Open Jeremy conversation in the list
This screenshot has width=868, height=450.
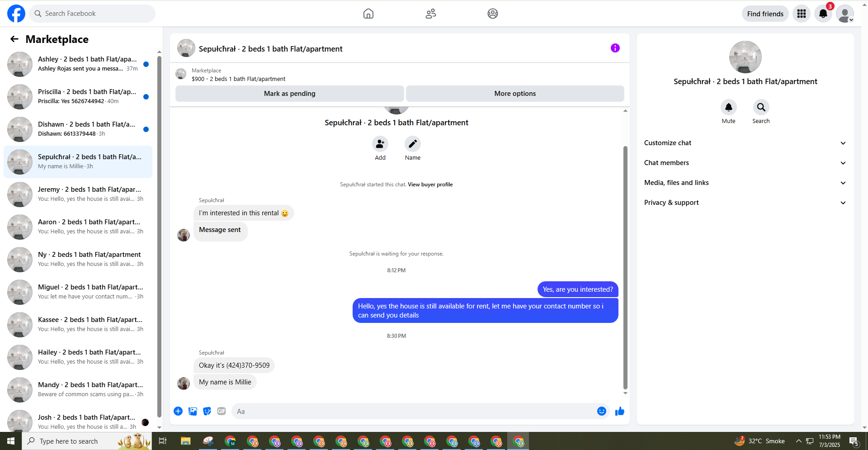pos(78,194)
